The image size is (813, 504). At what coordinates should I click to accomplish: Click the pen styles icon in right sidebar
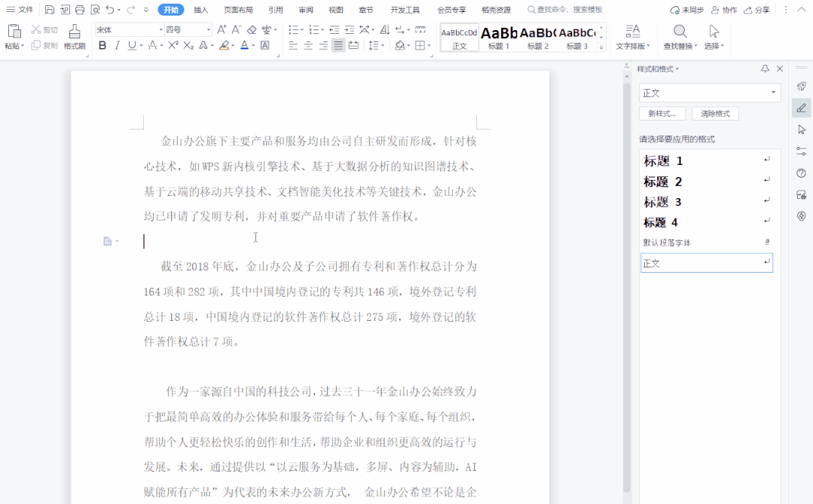[x=801, y=108]
